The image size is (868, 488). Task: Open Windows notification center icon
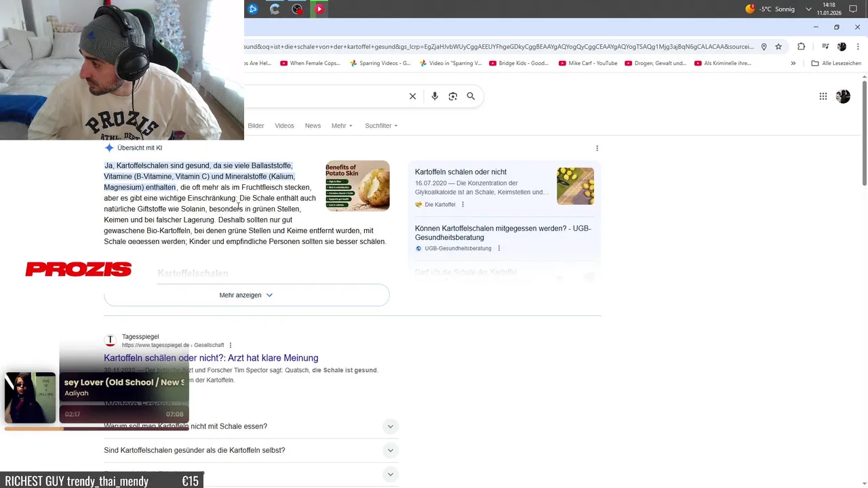(853, 9)
